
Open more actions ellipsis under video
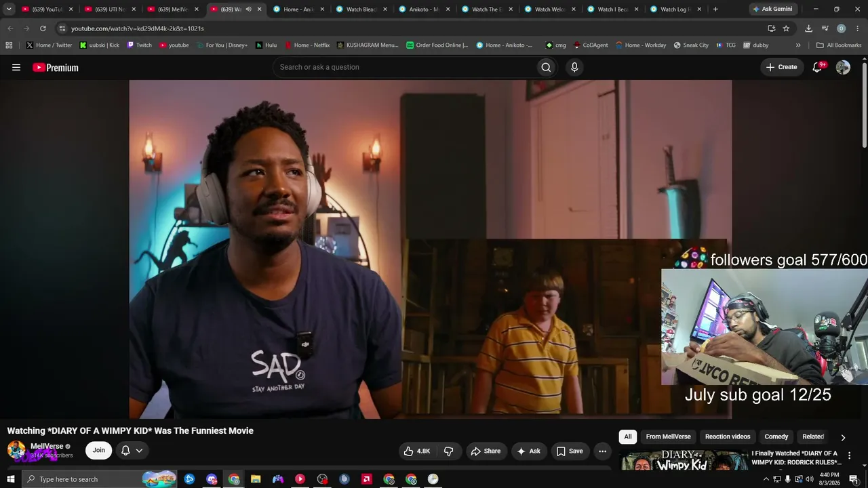point(602,451)
